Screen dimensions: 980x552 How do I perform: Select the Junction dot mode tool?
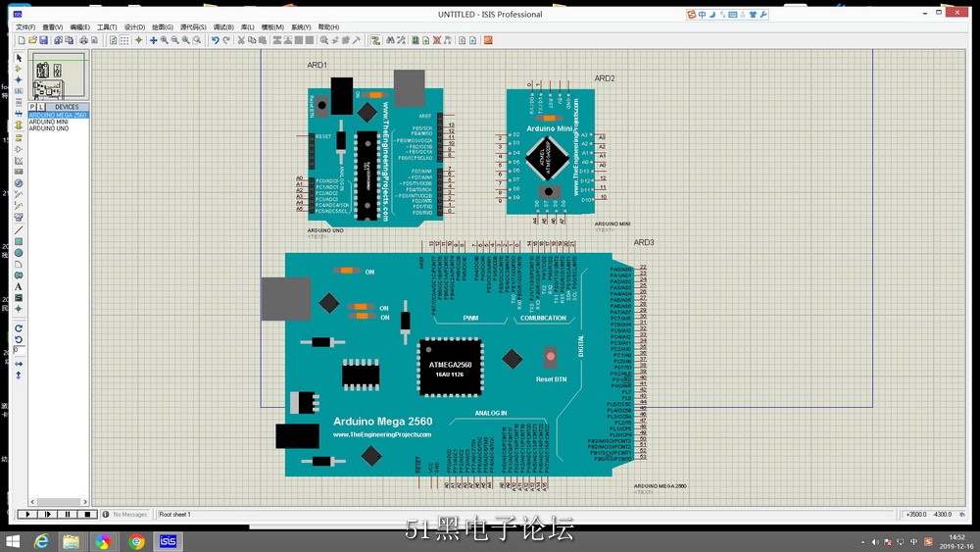point(18,80)
